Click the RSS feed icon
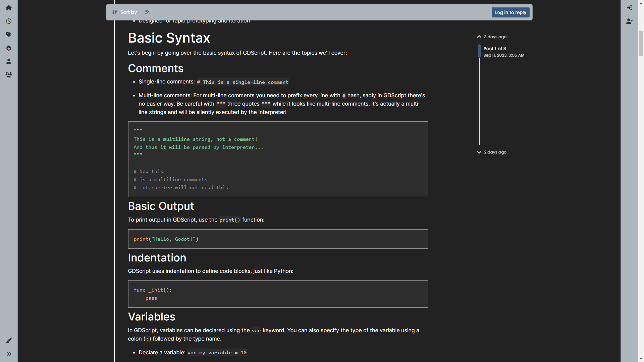Image resolution: width=644 pixels, height=362 pixels. tap(147, 12)
